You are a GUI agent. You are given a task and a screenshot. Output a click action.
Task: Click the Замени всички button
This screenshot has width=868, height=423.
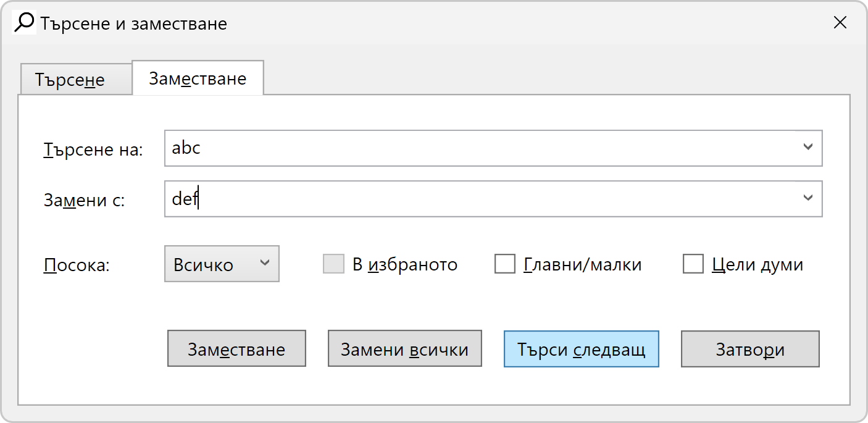(404, 349)
